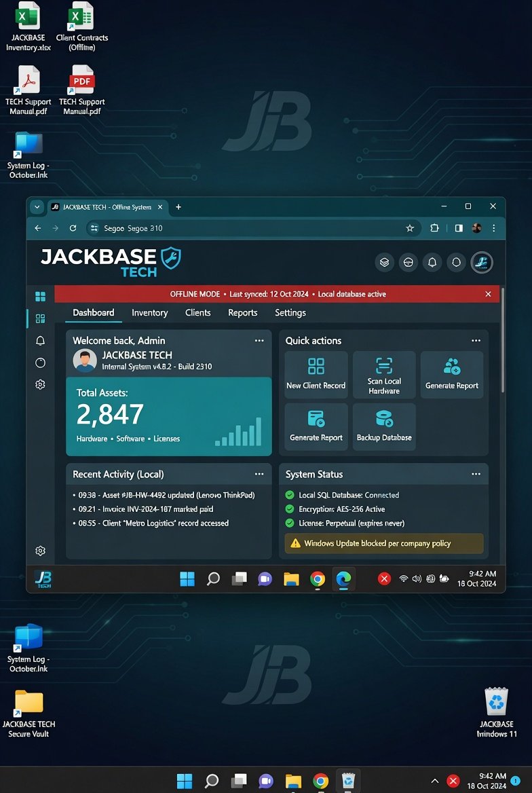The height and width of the screenshot is (793, 532).
Task: Click Generate Report tile beside Backup Database
Action: tap(316, 427)
